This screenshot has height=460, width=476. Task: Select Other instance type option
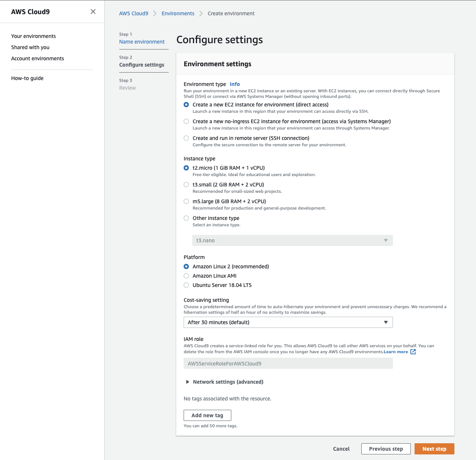pos(186,218)
